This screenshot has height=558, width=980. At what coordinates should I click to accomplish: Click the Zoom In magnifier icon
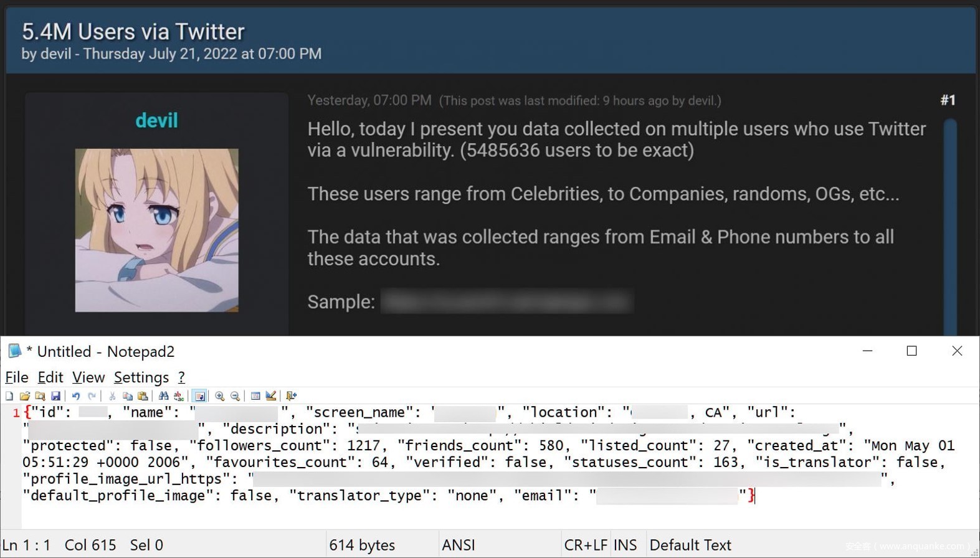(220, 396)
